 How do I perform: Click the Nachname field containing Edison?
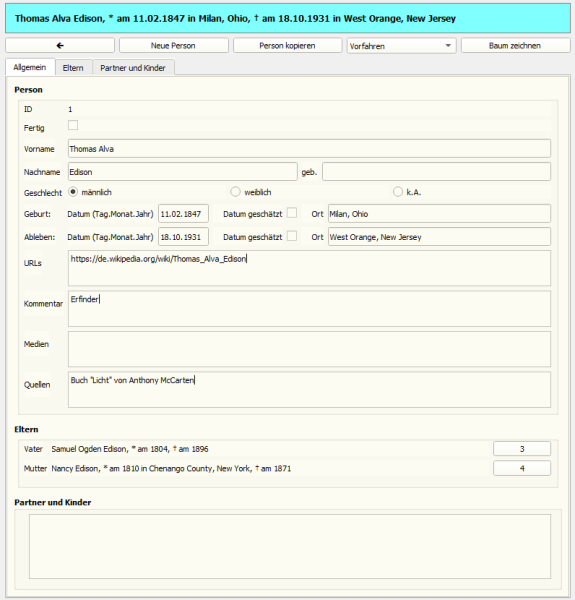tap(182, 172)
